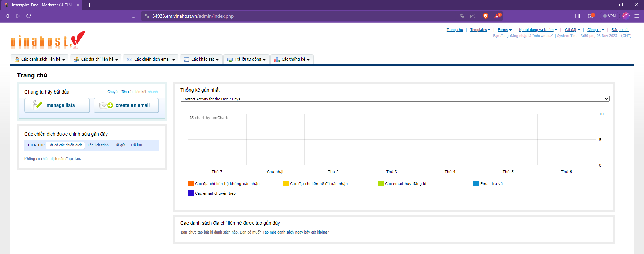Click the autoresponders icon

(230, 59)
